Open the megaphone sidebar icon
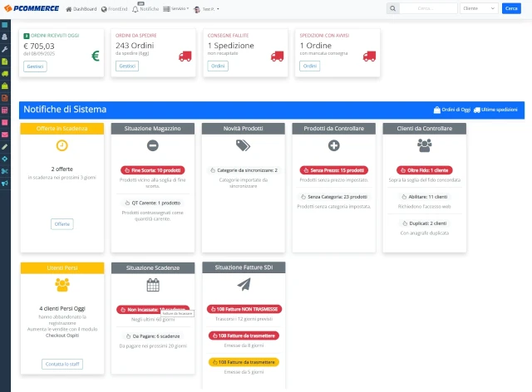The height and width of the screenshot is (392, 532). pos(5,183)
